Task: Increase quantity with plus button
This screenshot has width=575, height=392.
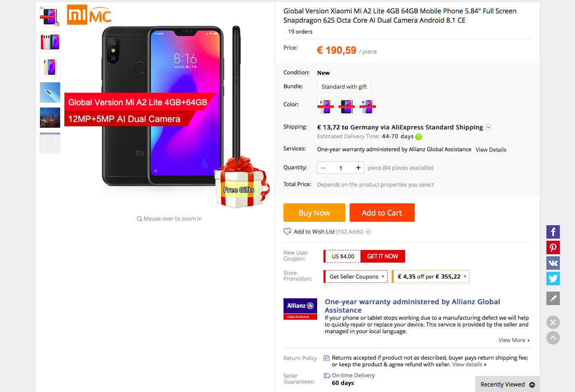Action: (358, 168)
